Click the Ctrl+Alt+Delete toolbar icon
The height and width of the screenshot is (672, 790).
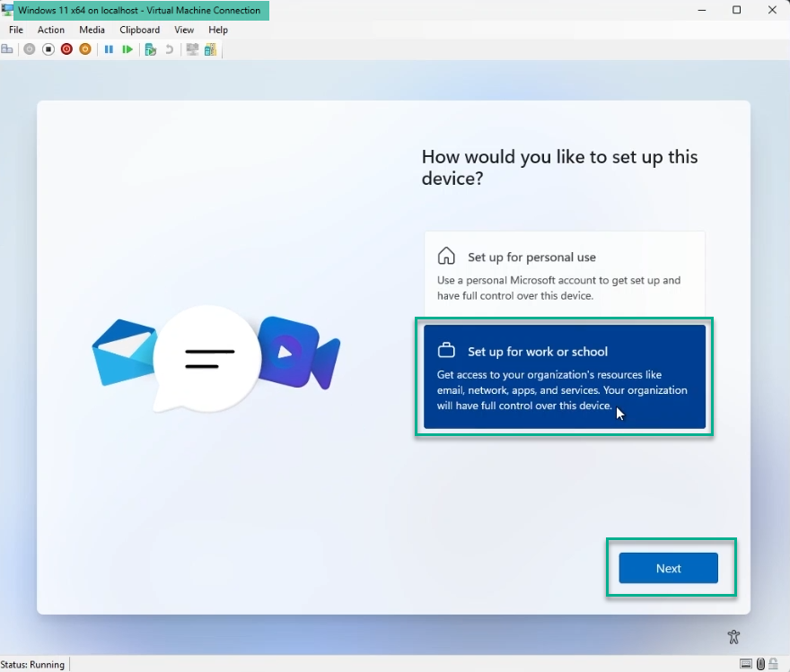(x=7, y=49)
